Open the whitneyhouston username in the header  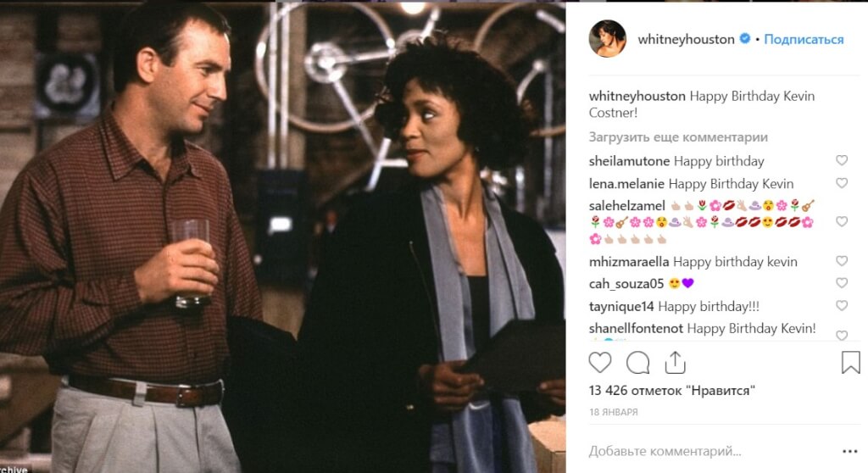tap(686, 39)
